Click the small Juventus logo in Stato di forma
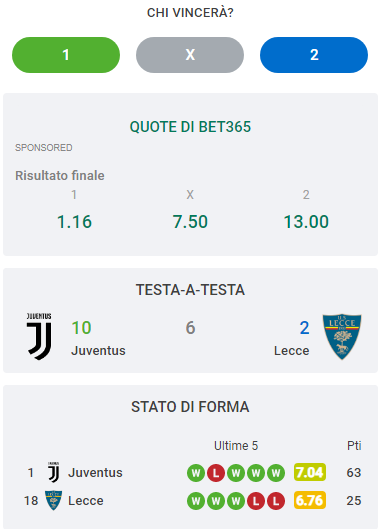The height and width of the screenshot is (529, 378). (x=53, y=472)
